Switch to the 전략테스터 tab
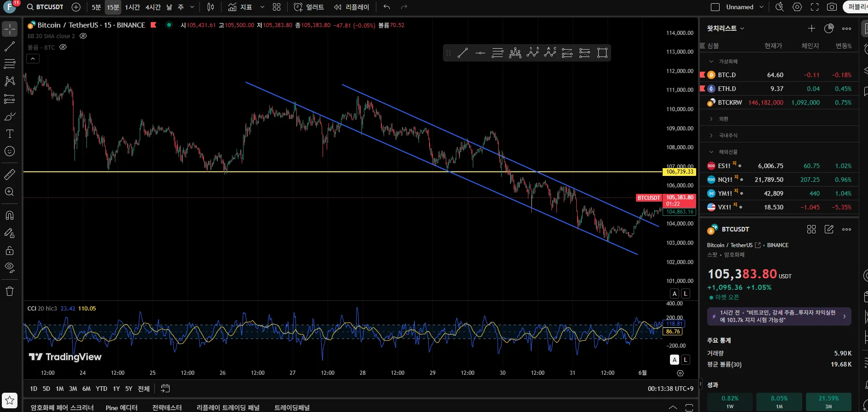The image size is (868, 412). 167,407
